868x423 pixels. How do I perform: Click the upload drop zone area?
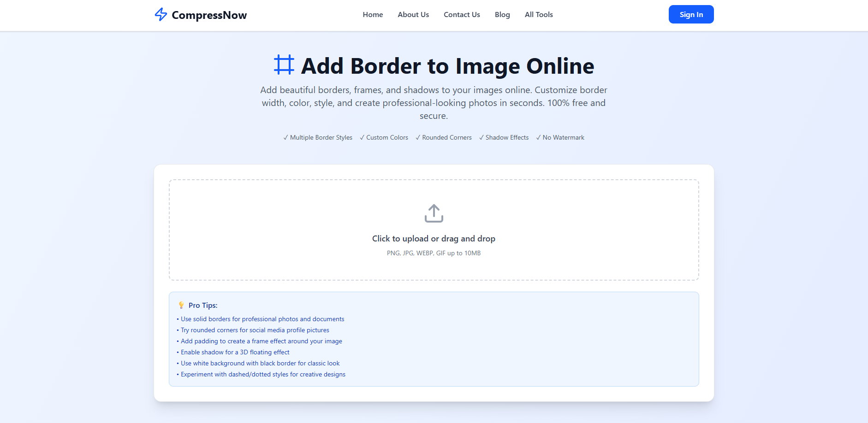point(434,230)
